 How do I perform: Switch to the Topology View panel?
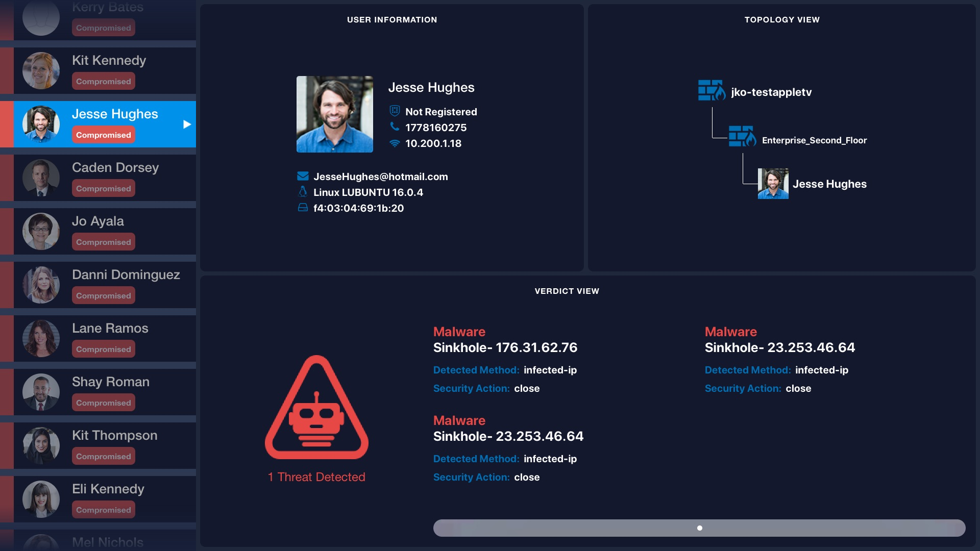click(782, 20)
